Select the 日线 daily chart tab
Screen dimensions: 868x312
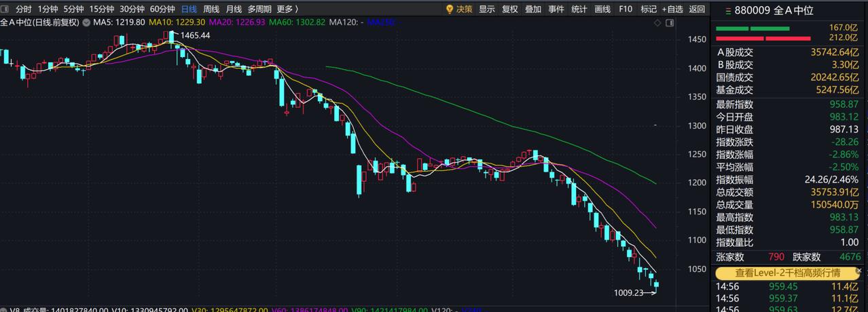(x=189, y=9)
